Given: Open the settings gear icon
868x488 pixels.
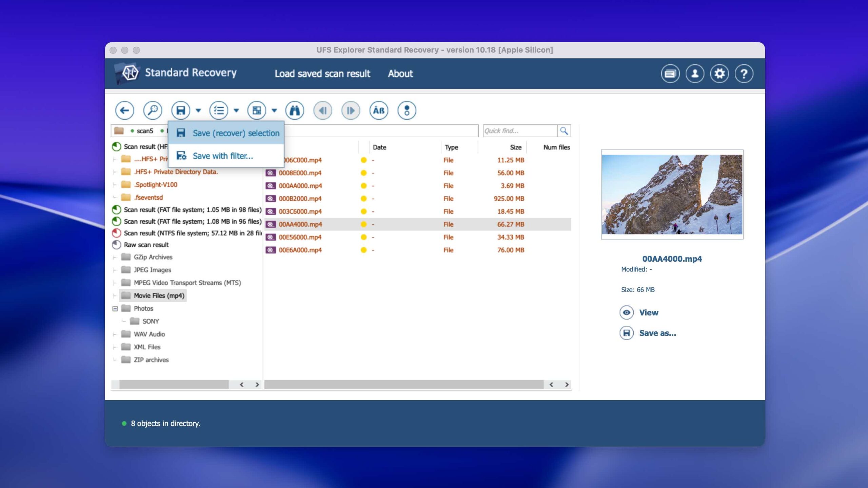Looking at the screenshot, I should pos(719,74).
